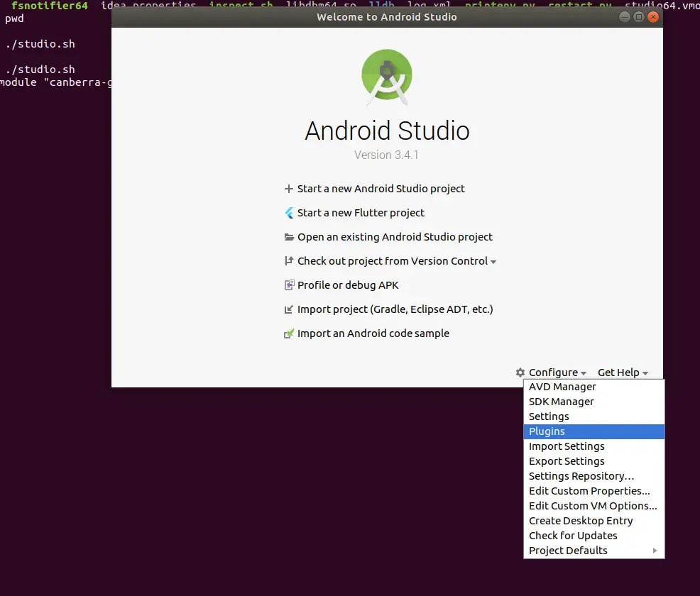Image resolution: width=700 pixels, height=596 pixels.
Task: Select the Flutter icon
Action: pos(289,212)
